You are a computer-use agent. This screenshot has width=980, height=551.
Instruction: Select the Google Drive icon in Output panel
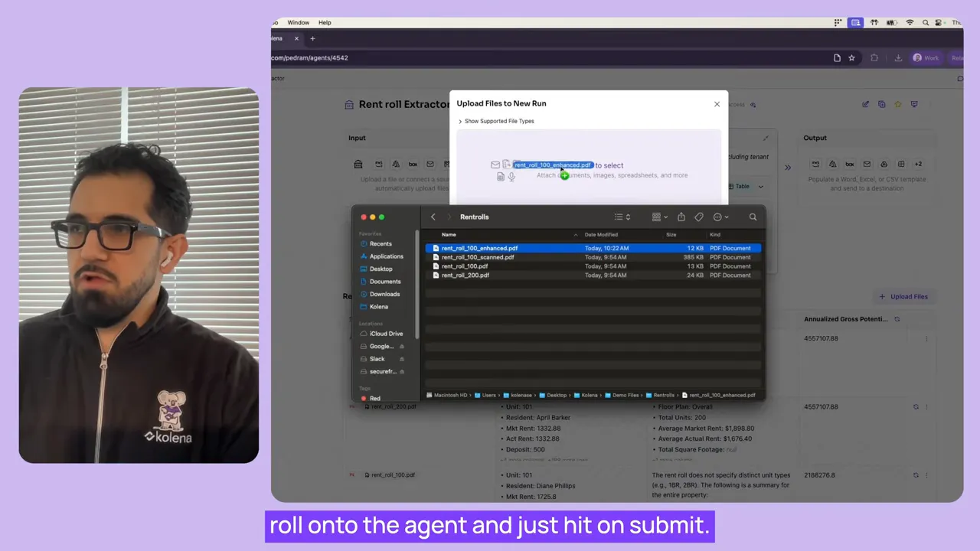click(884, 164)
